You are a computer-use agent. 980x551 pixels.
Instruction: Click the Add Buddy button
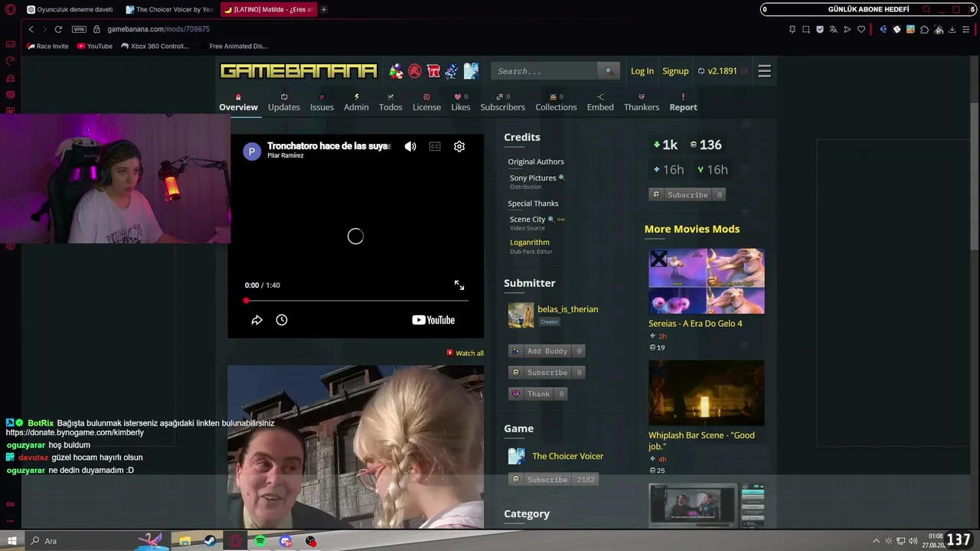pyautogui.click(x=547, y=351)
